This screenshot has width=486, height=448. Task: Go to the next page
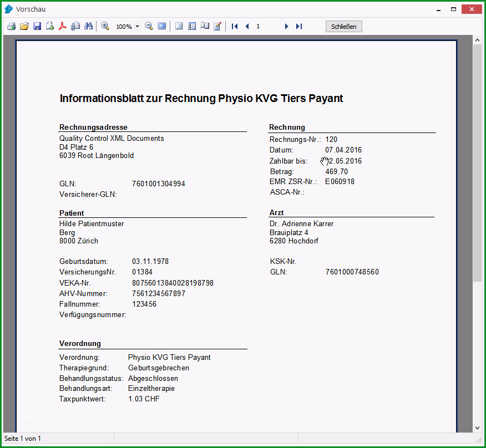pyautogui.click(x=286, y=26)
